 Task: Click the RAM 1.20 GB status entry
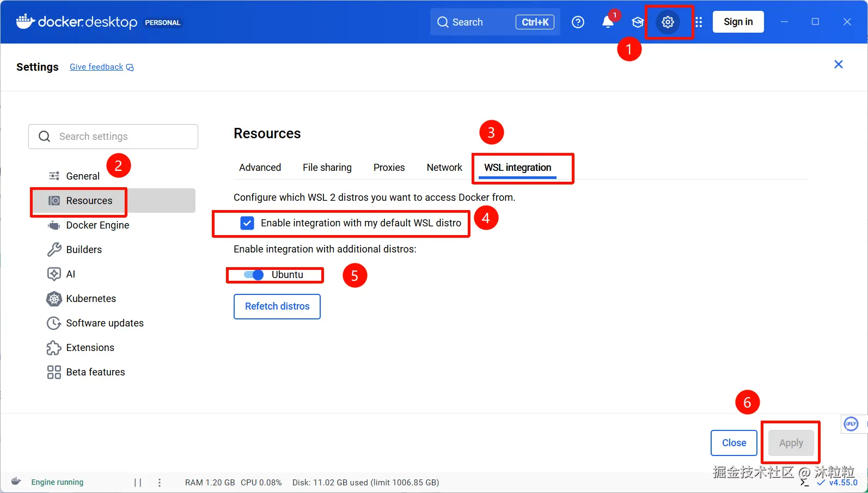(210, 483)
